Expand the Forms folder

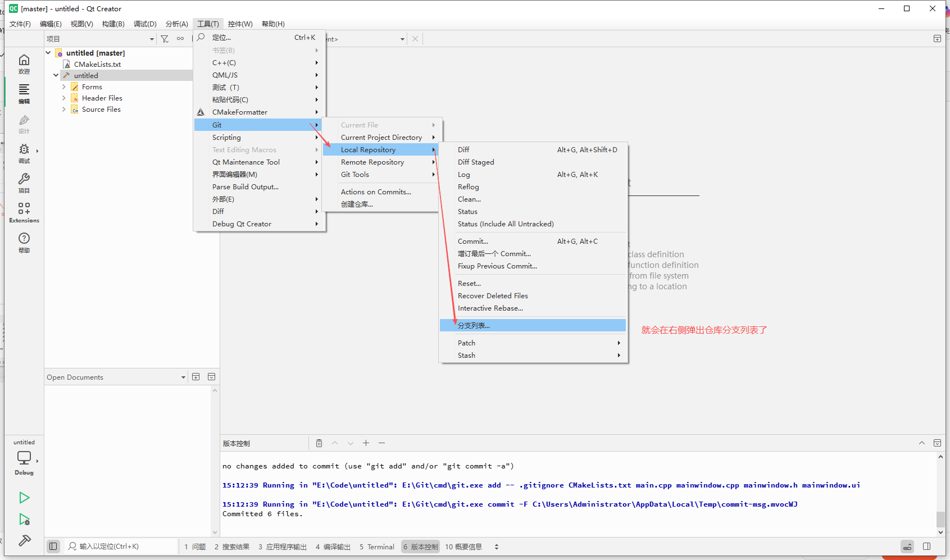coord(64,86)
